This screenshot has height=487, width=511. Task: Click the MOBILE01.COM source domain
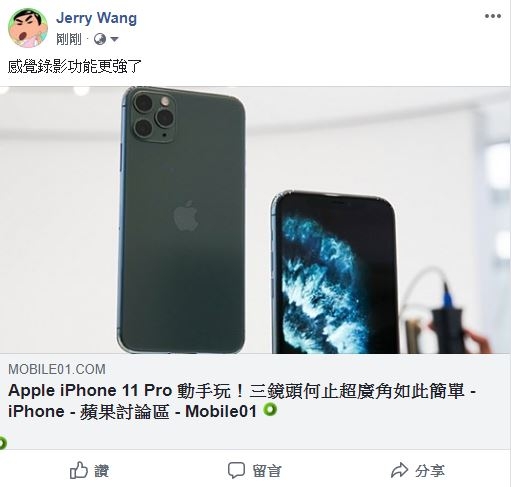click(57, 369)
